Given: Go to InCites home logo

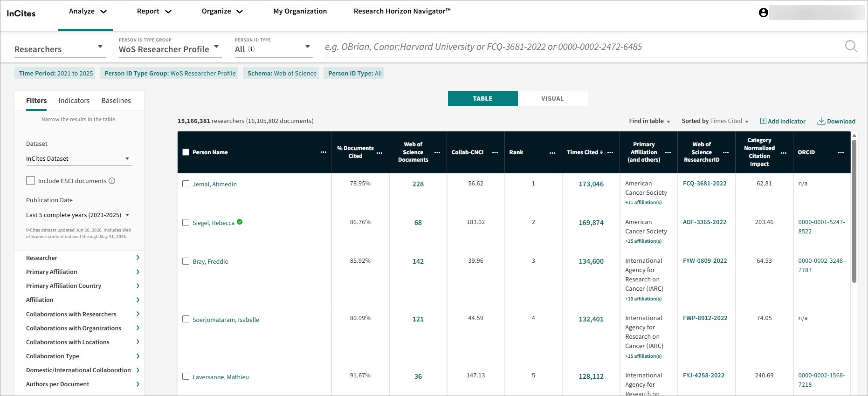Looking at the screenshot, I should coord(21,14).
